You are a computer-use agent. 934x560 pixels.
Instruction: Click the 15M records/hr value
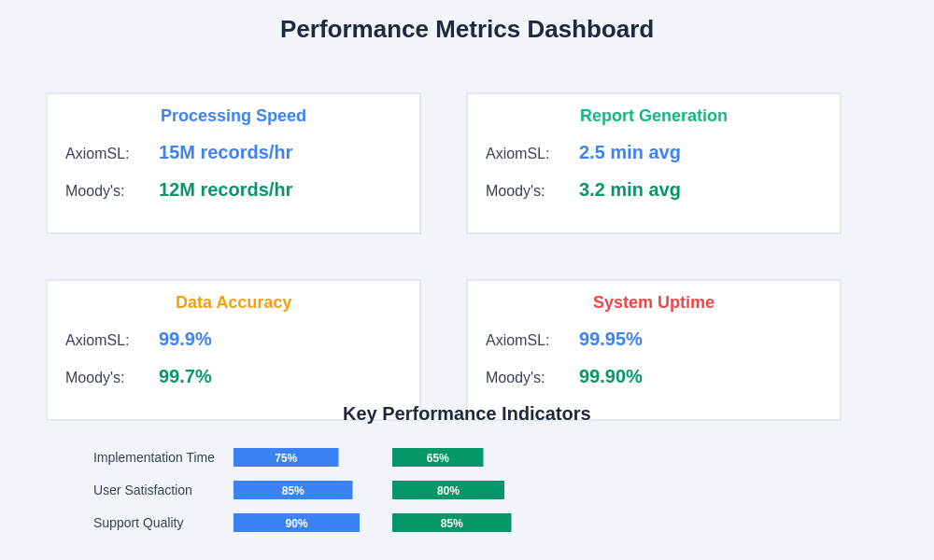pyautogui.click(x=225, y=152)
